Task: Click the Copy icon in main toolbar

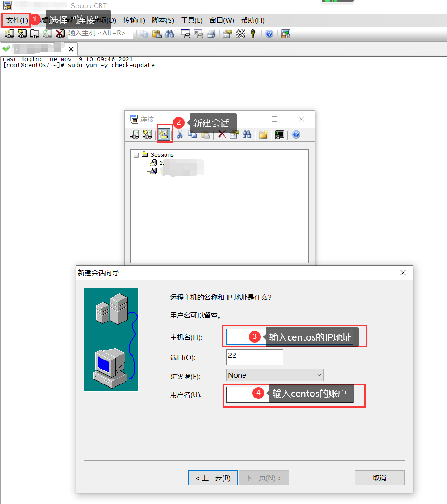Action: point(144,34)
